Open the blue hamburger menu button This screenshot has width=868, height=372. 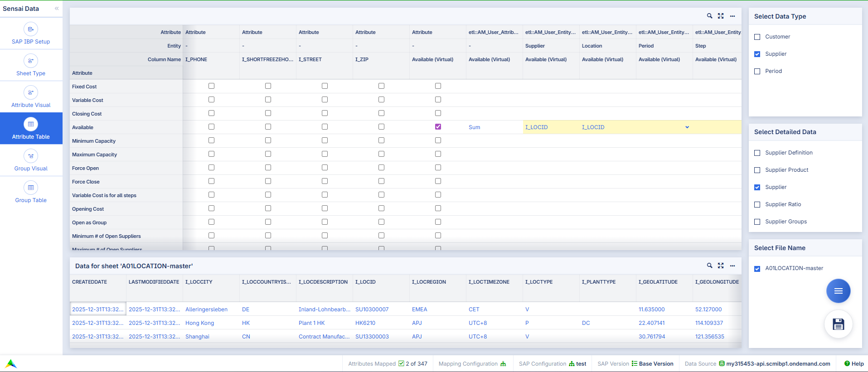point(838,291)
